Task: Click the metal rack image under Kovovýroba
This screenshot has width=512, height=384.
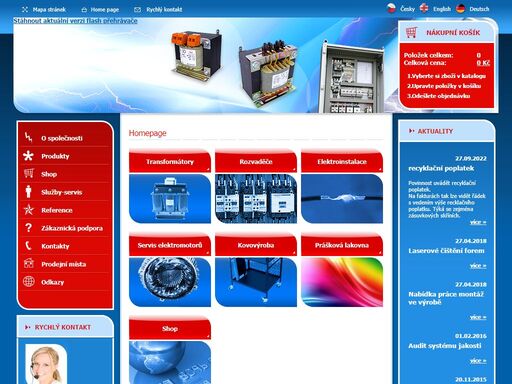Action: (256, 282)
